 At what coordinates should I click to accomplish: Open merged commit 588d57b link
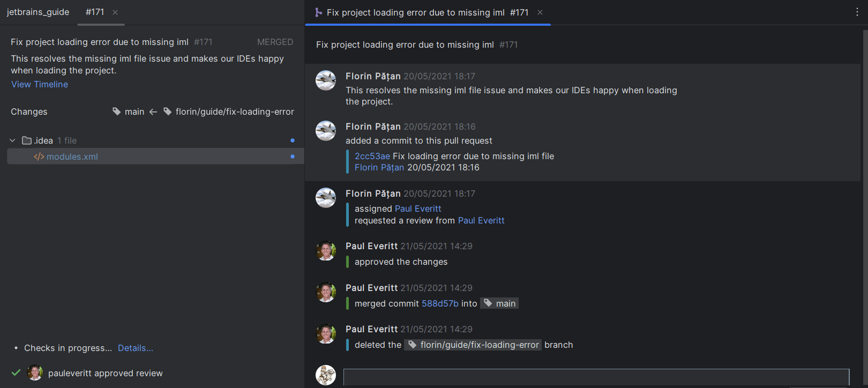click(x=440, y=303)
